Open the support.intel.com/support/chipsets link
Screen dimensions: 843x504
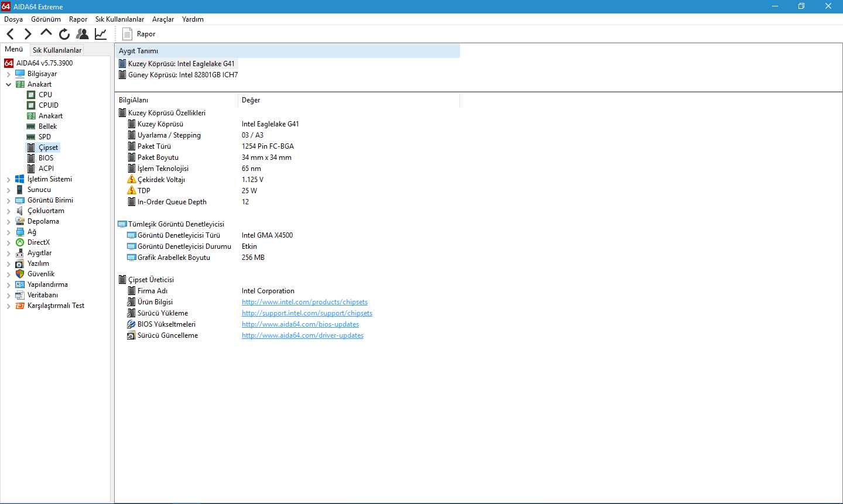coord(307,313)
